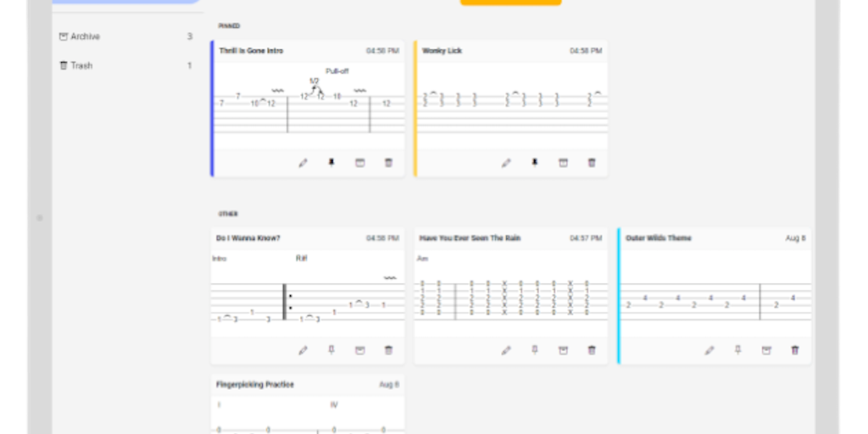Pin the Do I Wanna Know? note

(331, 350)
